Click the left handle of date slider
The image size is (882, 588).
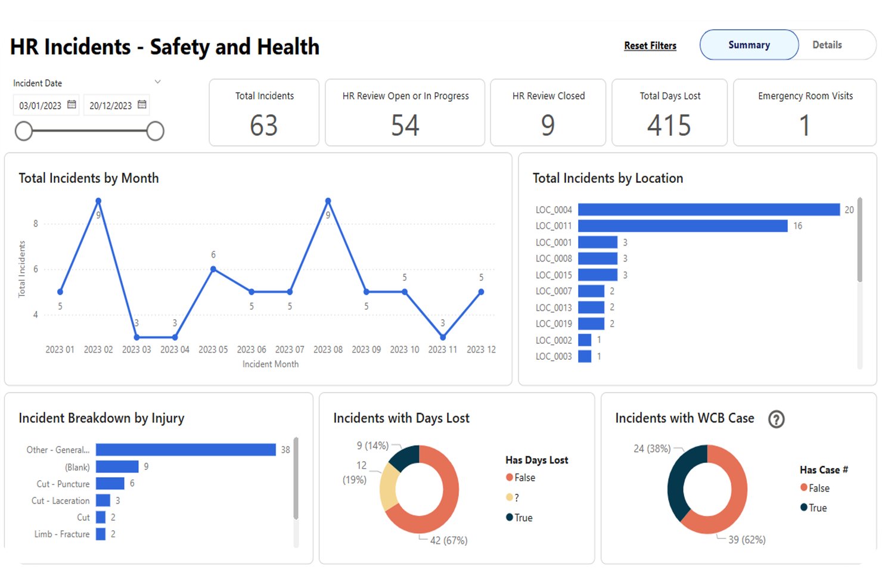[24, 131]
